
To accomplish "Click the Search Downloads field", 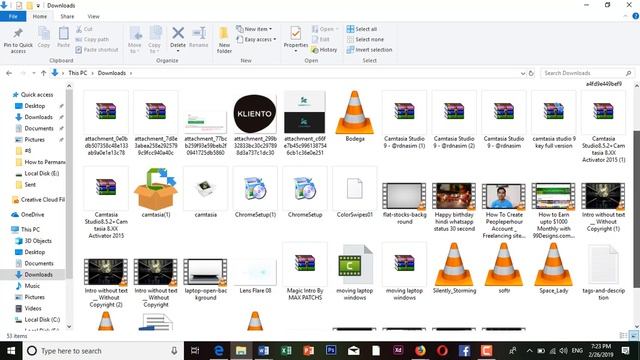I will pos(587,73).
